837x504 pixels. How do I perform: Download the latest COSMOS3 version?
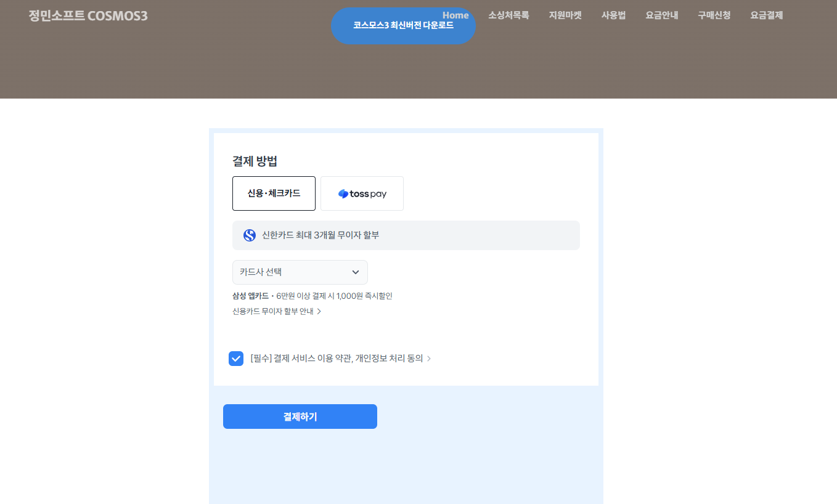point(403,26)
